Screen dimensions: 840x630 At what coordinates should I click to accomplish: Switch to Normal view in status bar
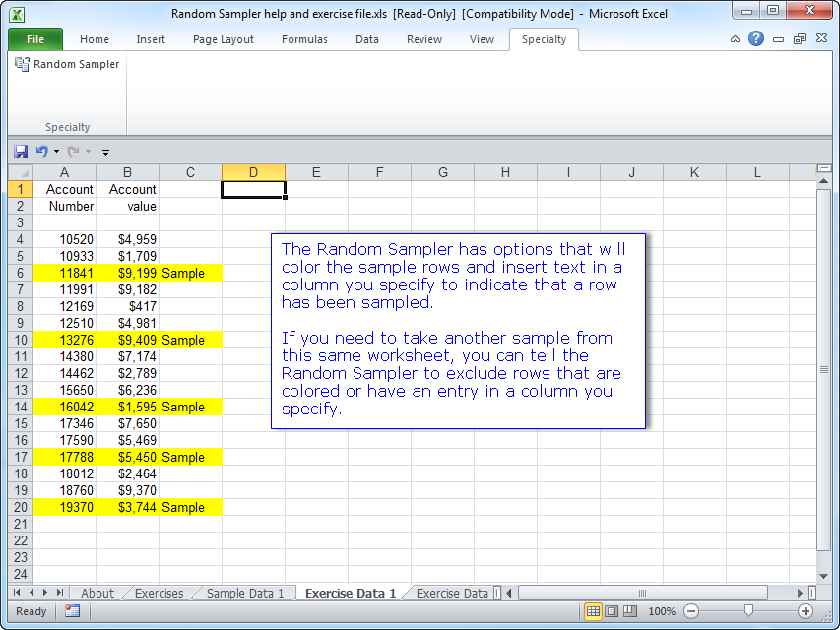pos(593,611)
